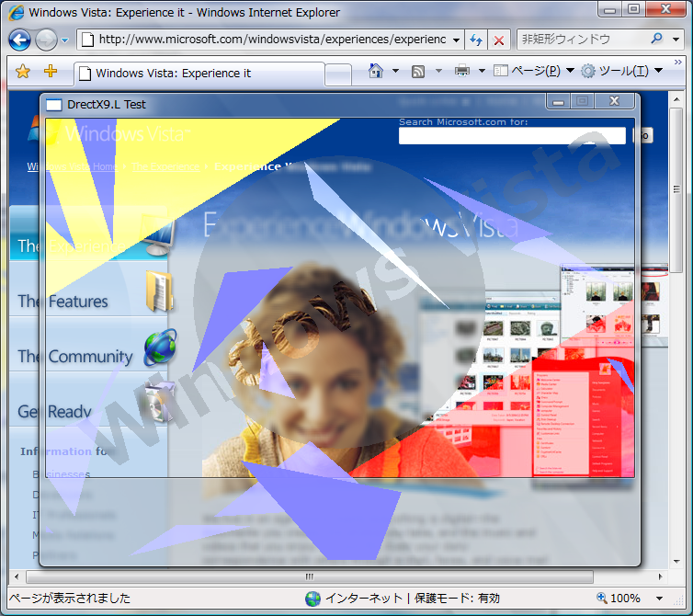Click the RSS feeds toolbar icon
The image size is (693, 616).
point(418,72)
